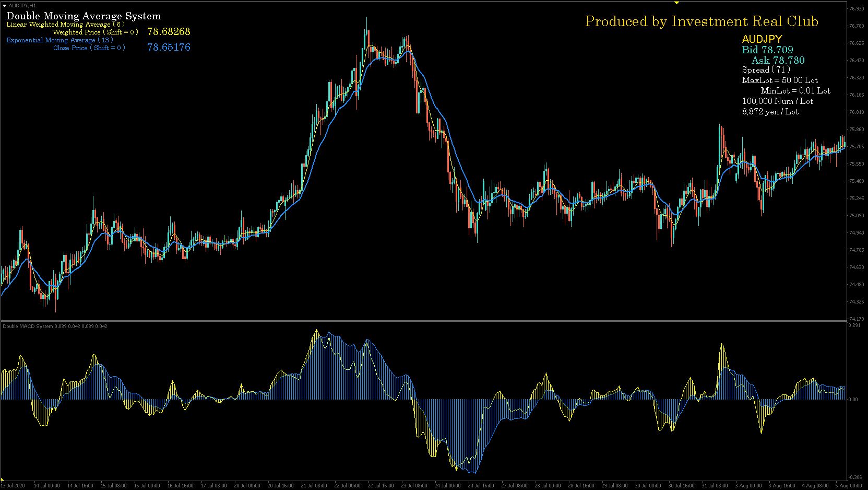
Task: Click the '29 Jul 08:00' time axis label
Action: [x=614, y=486]
